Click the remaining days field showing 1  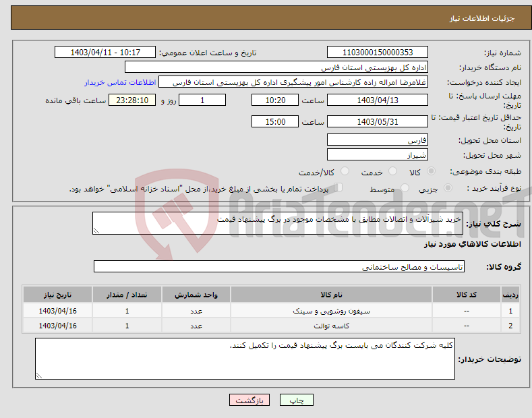pyautogui.click(x=202, y=100)
